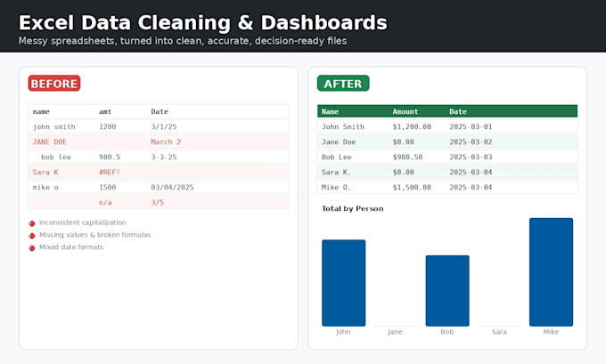Viewport: 606px width, 364px height.
Task: Click the Date header in the After table
Action: click(x=458, y=111)
